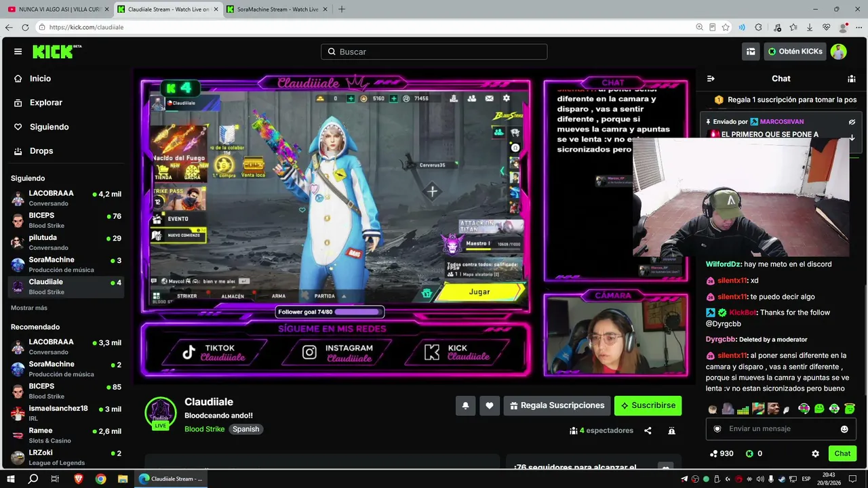The image size is (868, 488).
Task: Hide the pinned message by MARCOSIIVAN
Action: pyautogui.click(x=852, y=122)
